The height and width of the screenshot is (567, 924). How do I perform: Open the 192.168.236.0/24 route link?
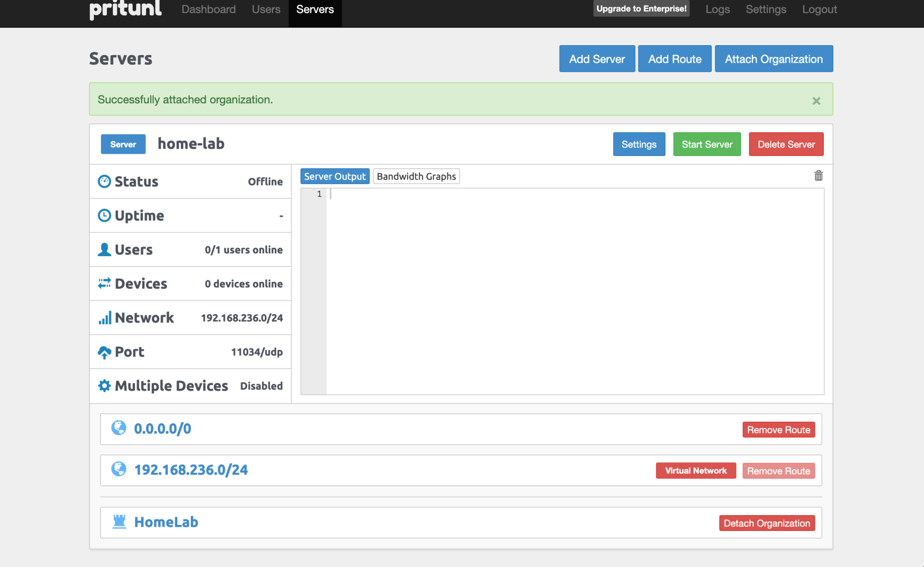tap(191, 470)
